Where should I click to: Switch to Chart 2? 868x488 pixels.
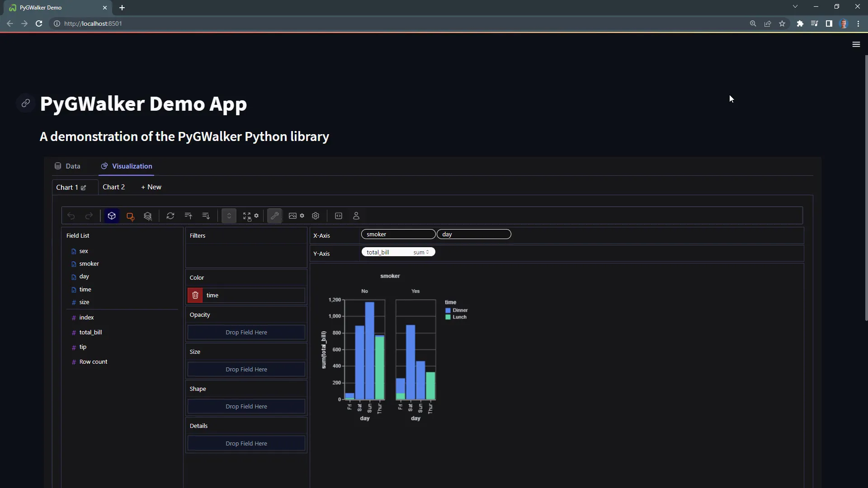point(114,187)
